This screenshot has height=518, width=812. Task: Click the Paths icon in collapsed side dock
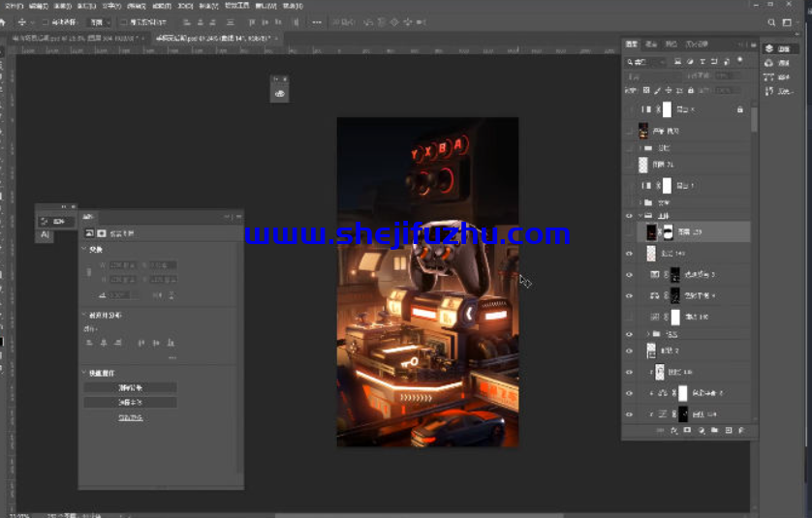(769, 77)
